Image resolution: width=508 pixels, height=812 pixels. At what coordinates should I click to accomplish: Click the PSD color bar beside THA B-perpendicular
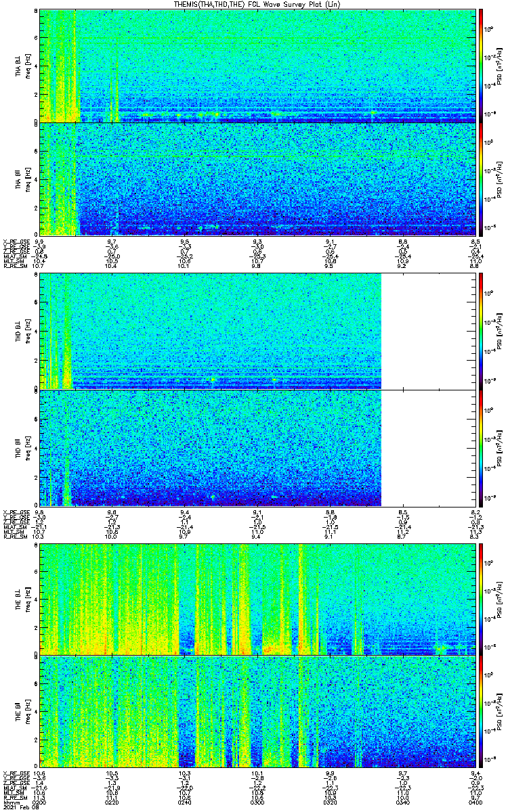point(481,66)
